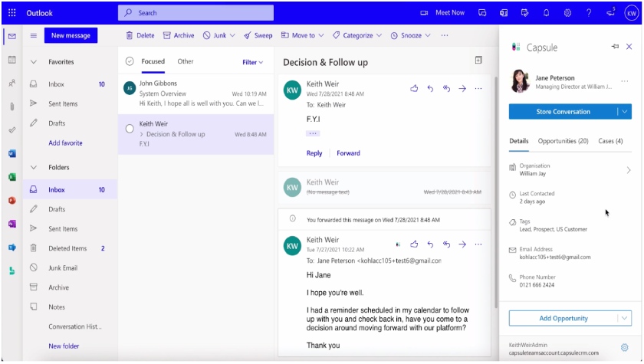
Task: Open the Filter dropdown
Action: tap(252, 62)
